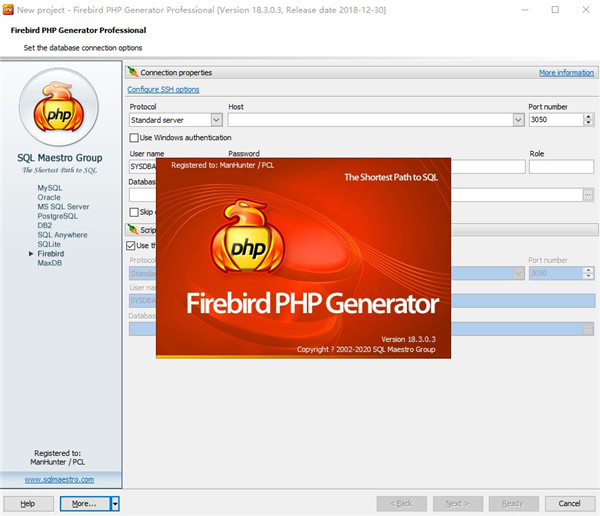Click the Ready button
The width and height of the screenshot is (600, 516).
514,503
